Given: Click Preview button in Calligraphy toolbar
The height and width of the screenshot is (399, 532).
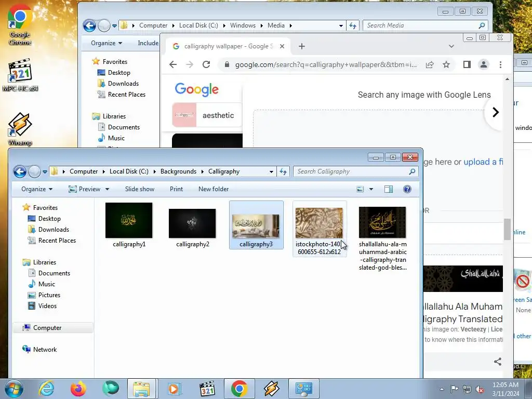Looking at the screenshot, I should point(85,189).
